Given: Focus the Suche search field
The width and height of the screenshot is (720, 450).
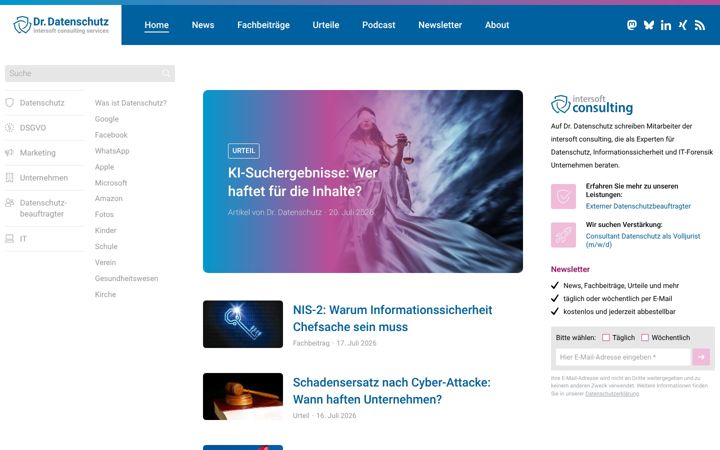Looking at the screenshot, I should (x=90, y=73).
